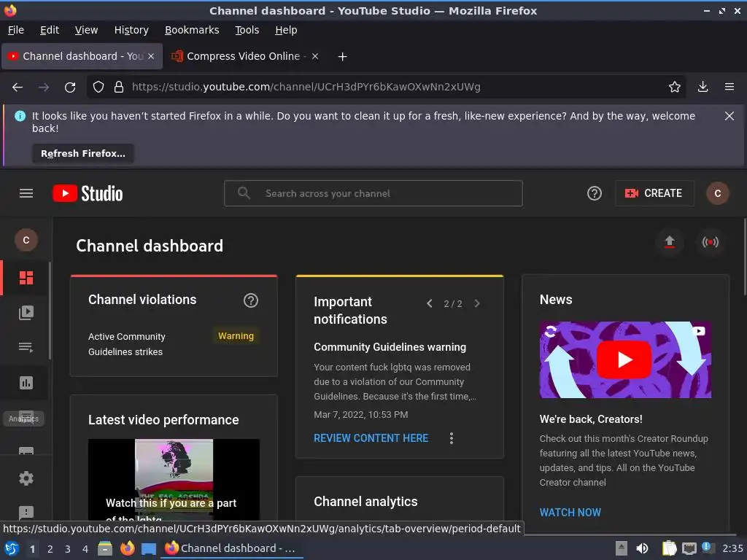Click the volume speaker tray icon
747x560 pixels.
pyautogui.click(x=642, y=548)
